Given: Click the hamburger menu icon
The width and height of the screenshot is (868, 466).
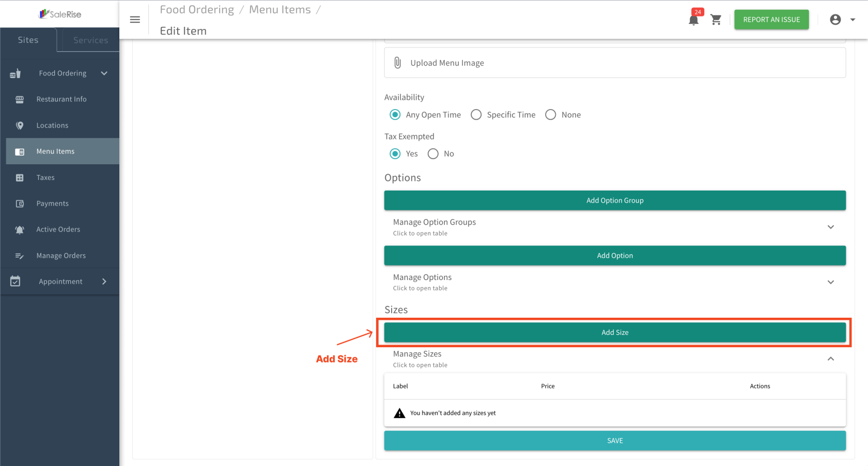Looking at the screenshot, I should 135,20.
